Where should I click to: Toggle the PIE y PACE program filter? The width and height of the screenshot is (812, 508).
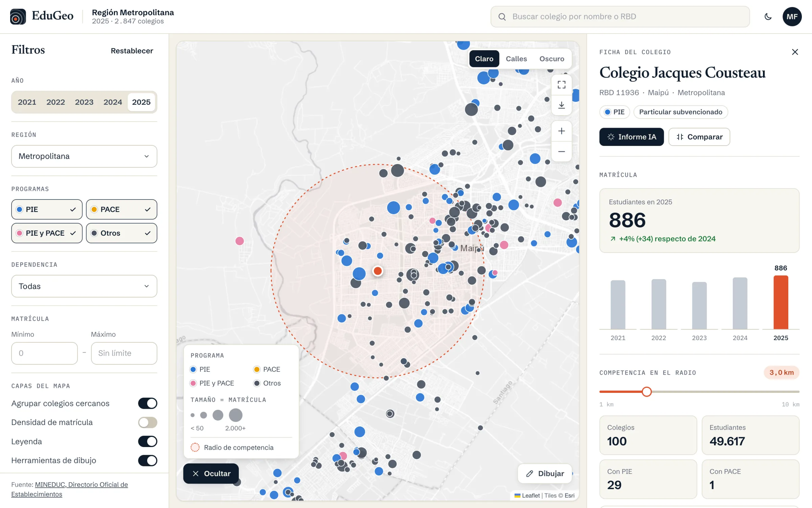[47, 233]
